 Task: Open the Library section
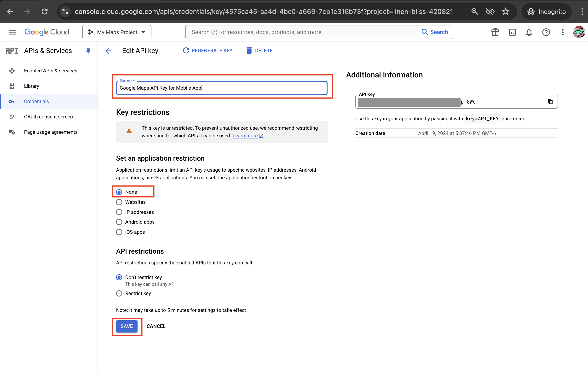[x=31, y=86]
